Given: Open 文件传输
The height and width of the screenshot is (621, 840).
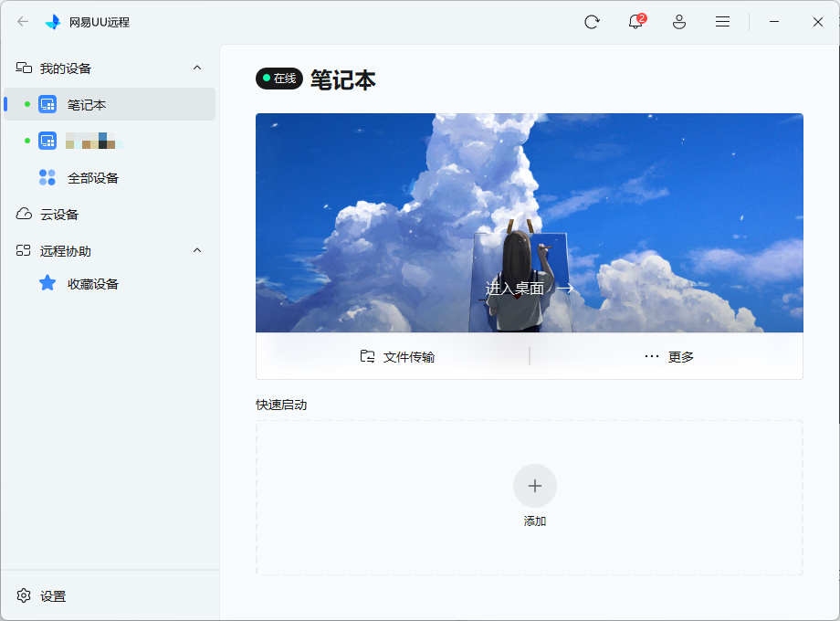Looking at the screenshot, I should point(397,356).
